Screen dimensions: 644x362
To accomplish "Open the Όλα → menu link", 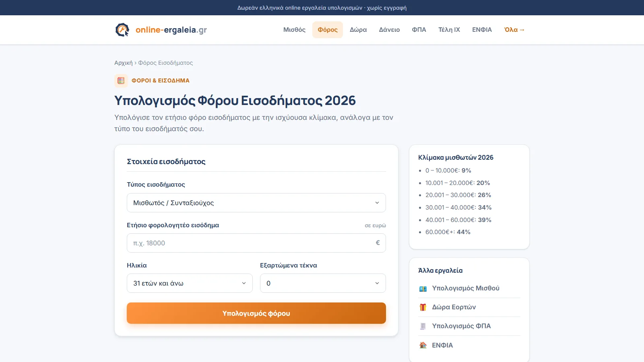I will pyautogui.click(x=514, y=30).
